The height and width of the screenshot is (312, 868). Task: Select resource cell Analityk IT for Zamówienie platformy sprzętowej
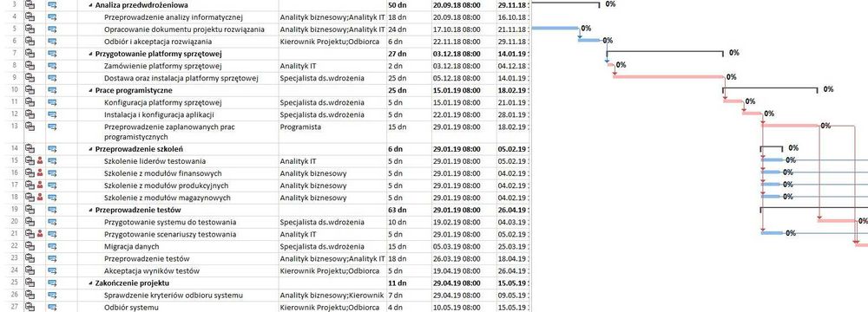332,66
